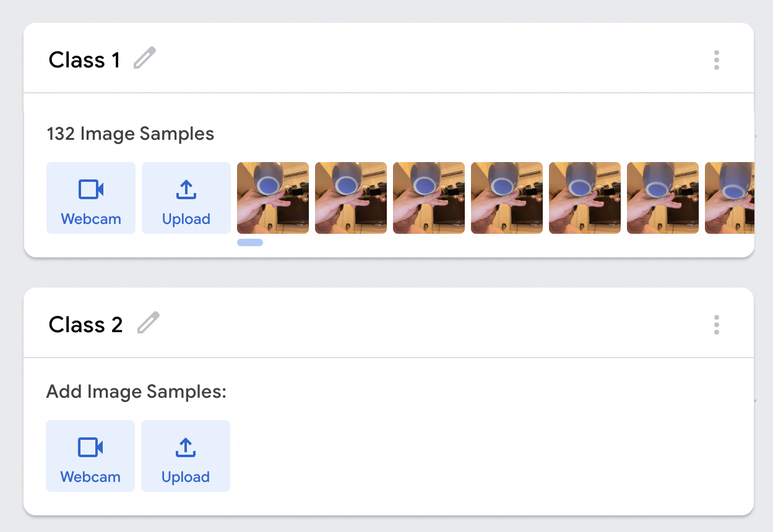Click the 132 Image Samples label
Screen dimensions: 773x532
(x=131, y=134)
